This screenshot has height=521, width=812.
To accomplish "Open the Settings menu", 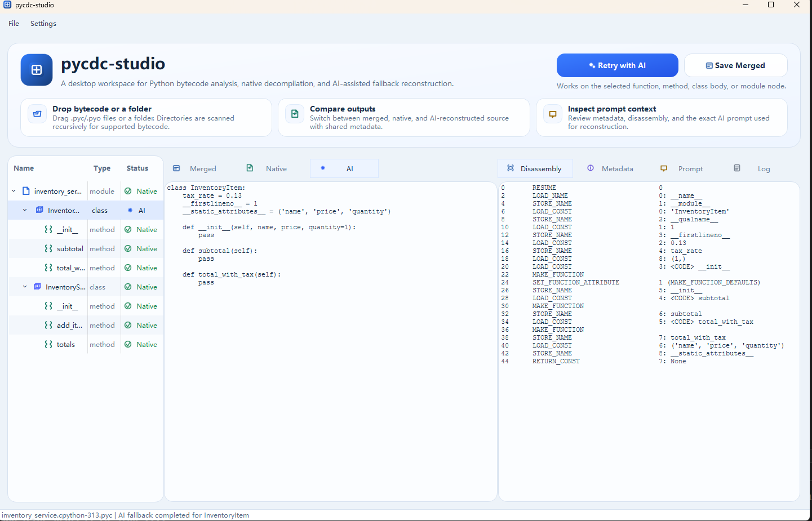I will pyautogui.click(x=43, y=24).
